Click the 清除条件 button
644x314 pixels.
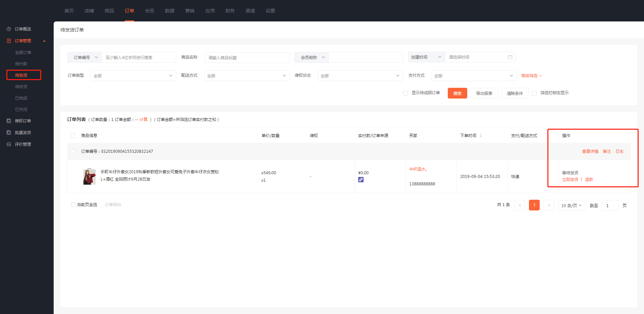pos(515,93)
